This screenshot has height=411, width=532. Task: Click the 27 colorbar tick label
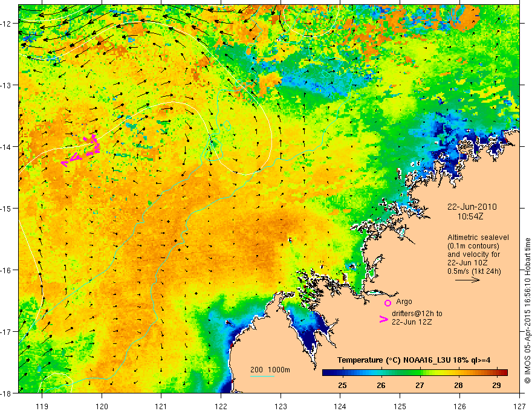coord(420,385)
